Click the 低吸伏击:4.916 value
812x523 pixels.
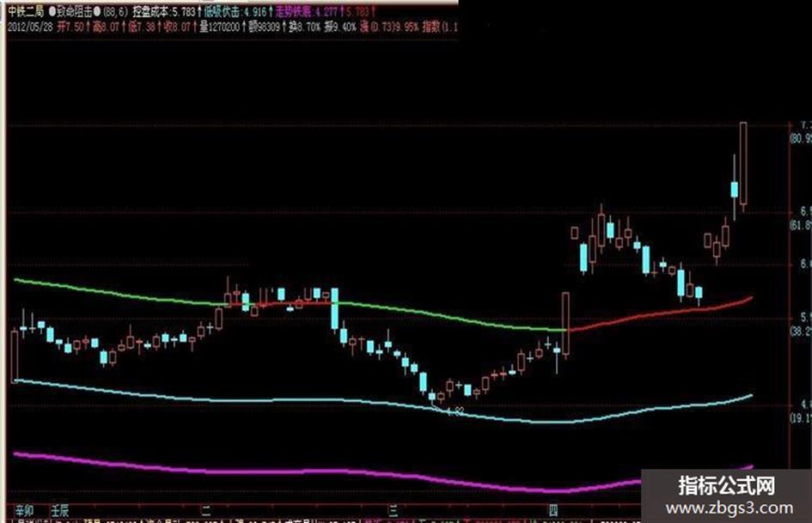click(235, 11)
